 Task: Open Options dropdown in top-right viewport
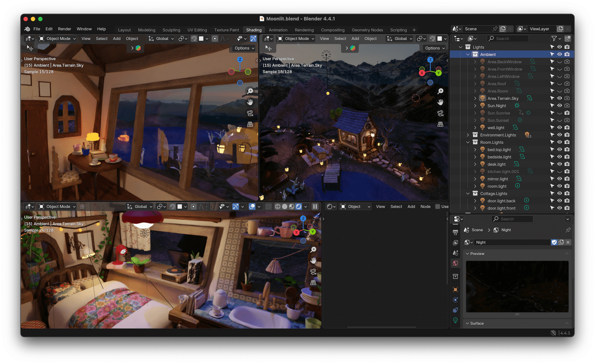(x=435, y=48)
